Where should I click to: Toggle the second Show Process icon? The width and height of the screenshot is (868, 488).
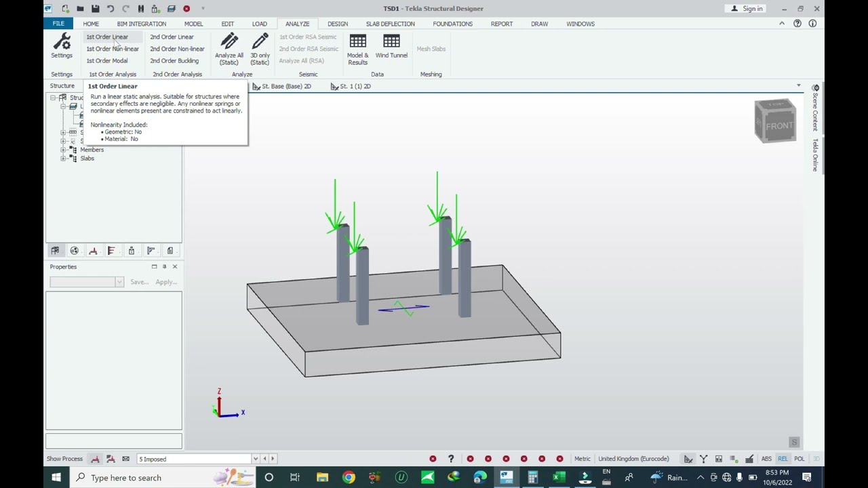click(111, 459)
